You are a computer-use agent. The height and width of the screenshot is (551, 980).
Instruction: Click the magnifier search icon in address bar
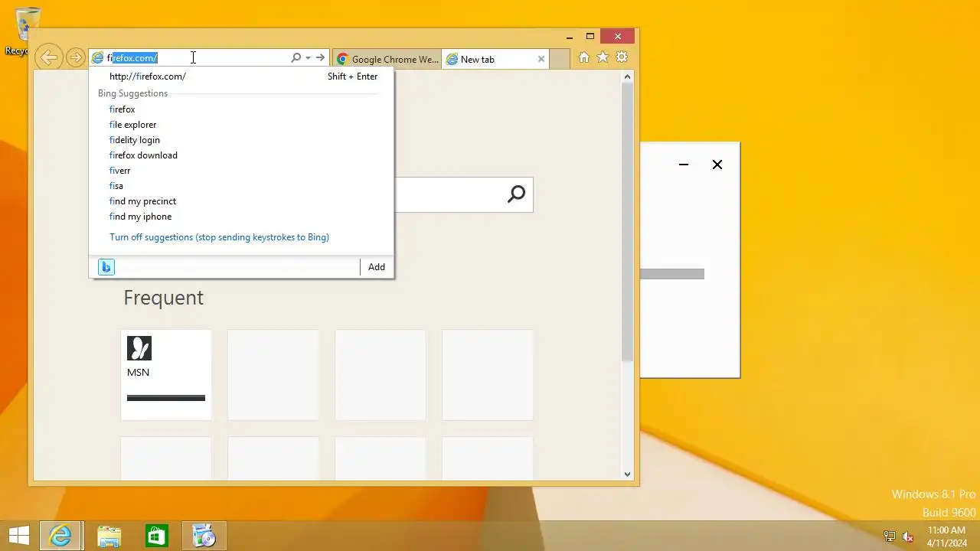point(296,57)
